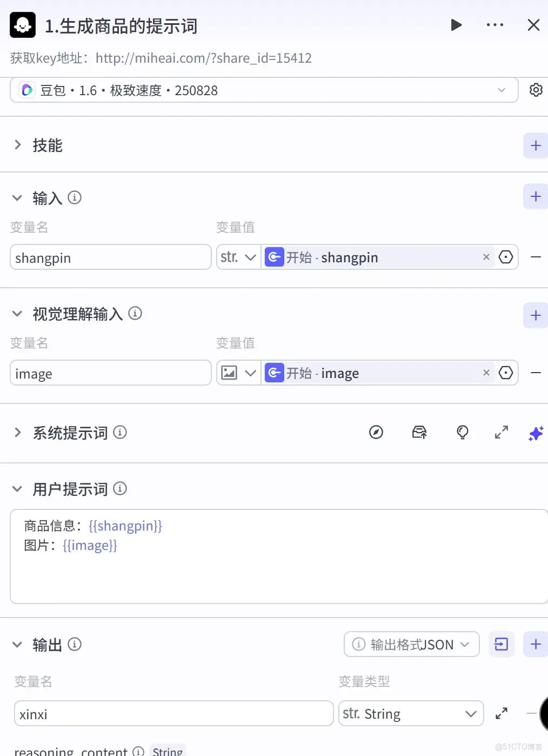This screenshot has height=756, width=548.
Task: Add a new input variable with the plus button
Action: coord(535,196)
